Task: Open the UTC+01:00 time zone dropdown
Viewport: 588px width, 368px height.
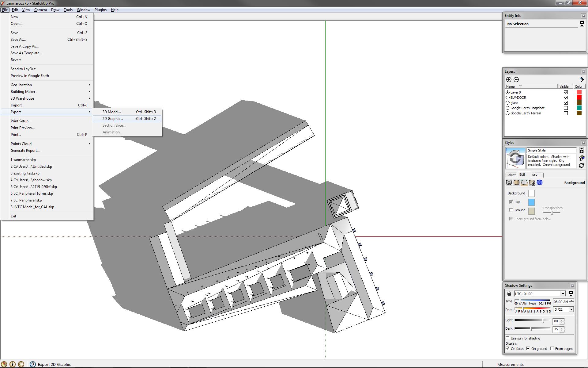Action: 563,294
